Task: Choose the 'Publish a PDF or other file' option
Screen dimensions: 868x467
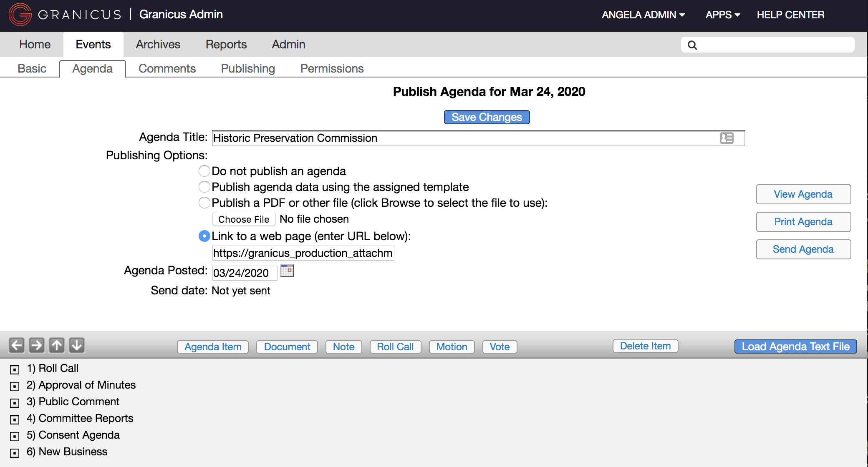Action: [204, 203]
